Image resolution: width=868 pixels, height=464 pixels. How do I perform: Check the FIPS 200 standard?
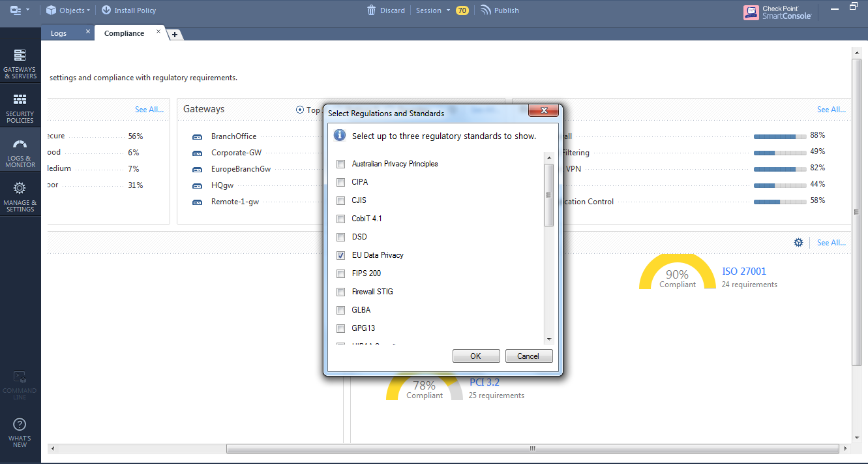pyautogui.click(x=340, y=273)
